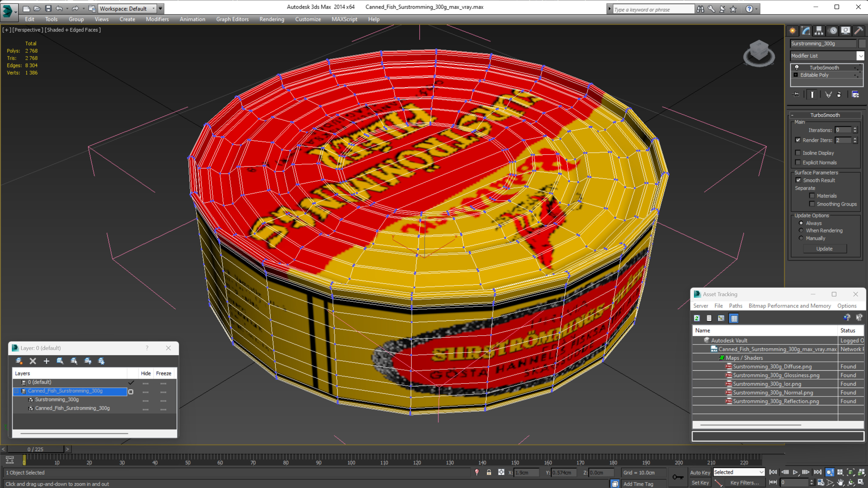Click Play Animation button
The height and width of the screenshot is (488, 868).
795,472
